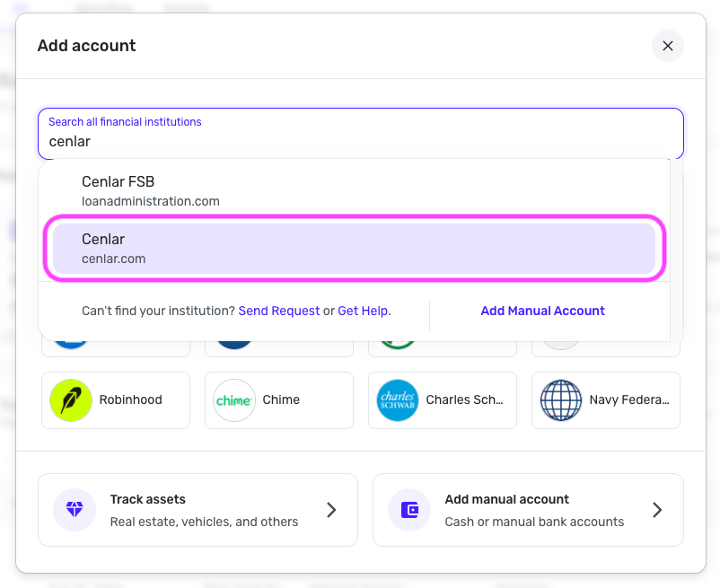Screen dimensions: 720x588
Task: Close the Add account dialog
Action: coord(668,46)
